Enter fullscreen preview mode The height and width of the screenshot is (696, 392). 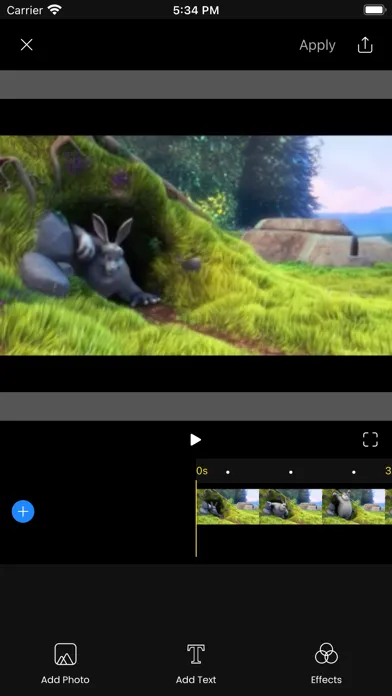(x=370, y=439)
